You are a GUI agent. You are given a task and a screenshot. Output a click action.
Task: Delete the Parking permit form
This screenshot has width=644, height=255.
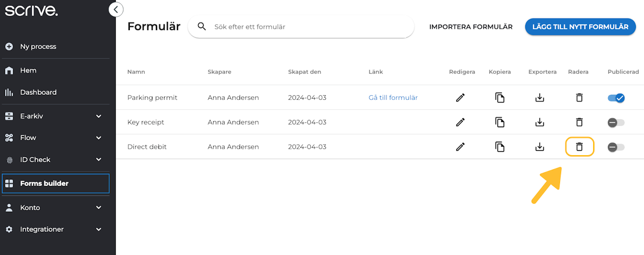coord(579,98)
